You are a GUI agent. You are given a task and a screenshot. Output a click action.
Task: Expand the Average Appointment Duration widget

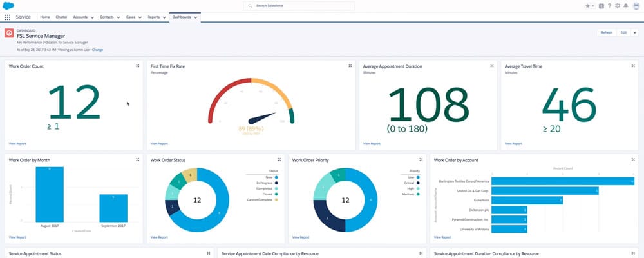coord(491,66)
